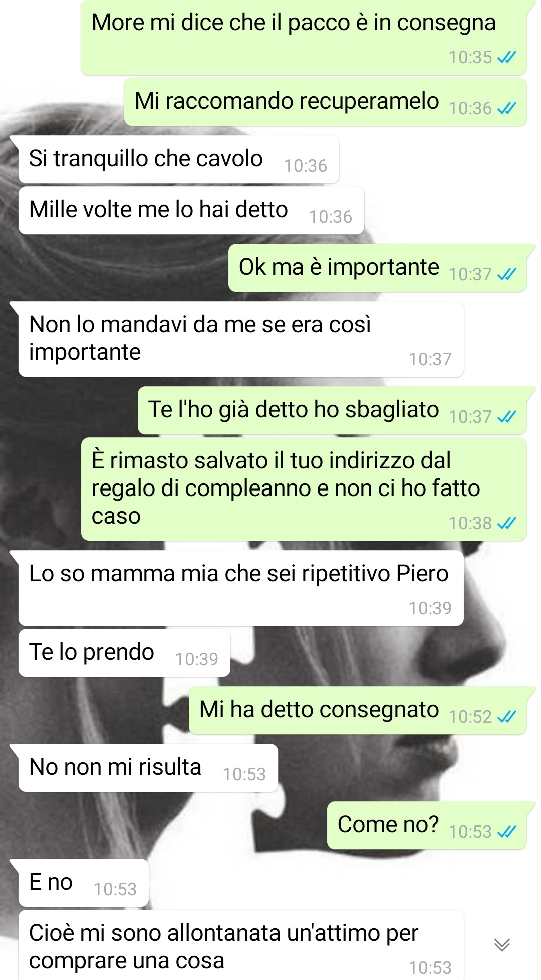This screenshot has height=980, width=541.
Task: Tap the 'Come no?' sent message
Action: pos(427,825)
